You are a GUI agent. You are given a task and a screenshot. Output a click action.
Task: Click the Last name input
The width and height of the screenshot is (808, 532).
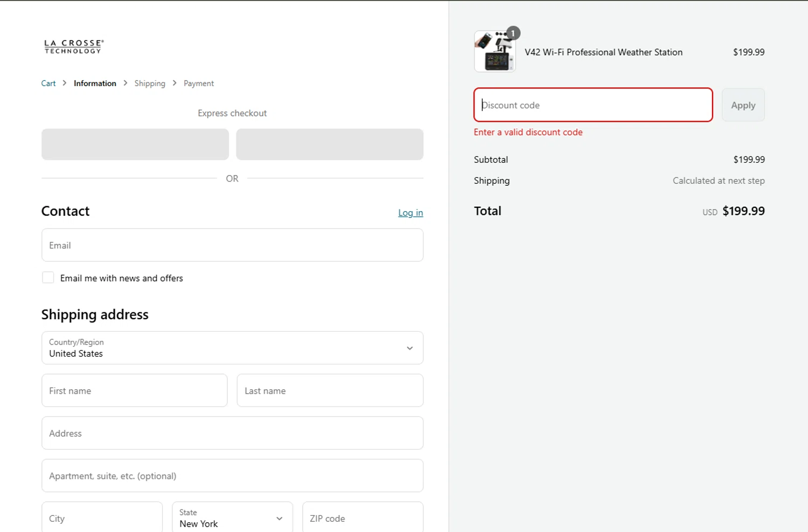click(330, 391)
